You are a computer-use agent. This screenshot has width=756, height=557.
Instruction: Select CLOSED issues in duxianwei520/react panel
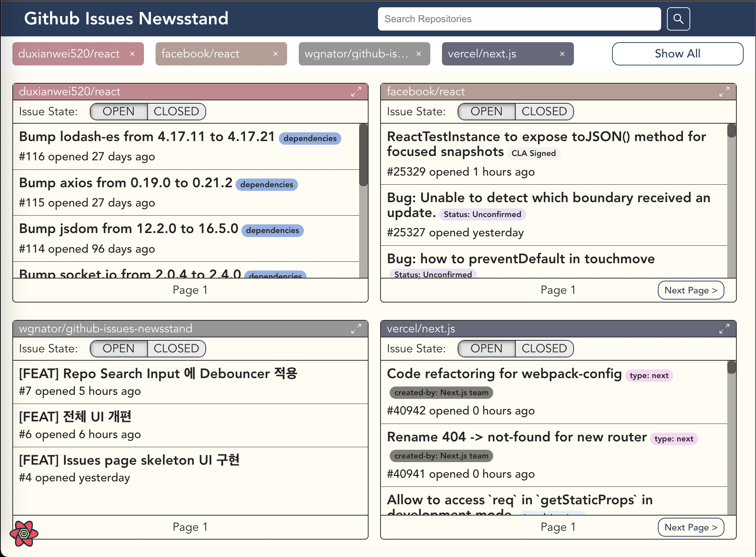click(x=176, y=112)
